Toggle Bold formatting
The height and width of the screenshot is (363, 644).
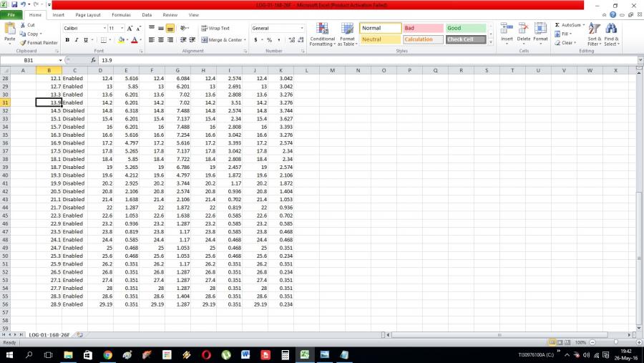(x=67, y=40)
